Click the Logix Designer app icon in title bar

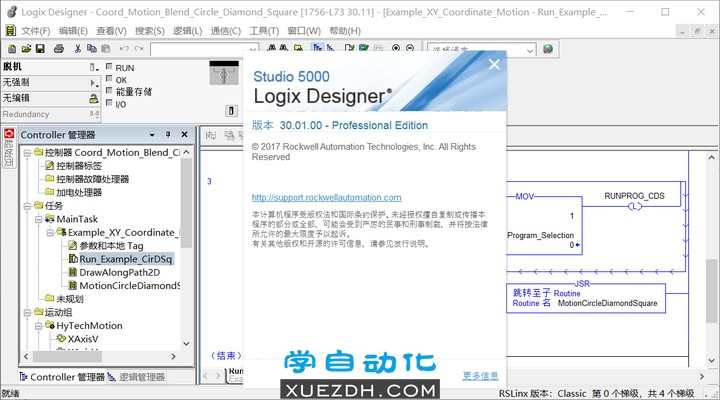[12, 11]
